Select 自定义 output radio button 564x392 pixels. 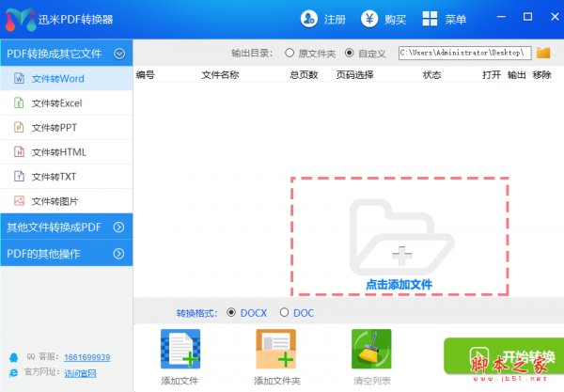coord(350,53)
